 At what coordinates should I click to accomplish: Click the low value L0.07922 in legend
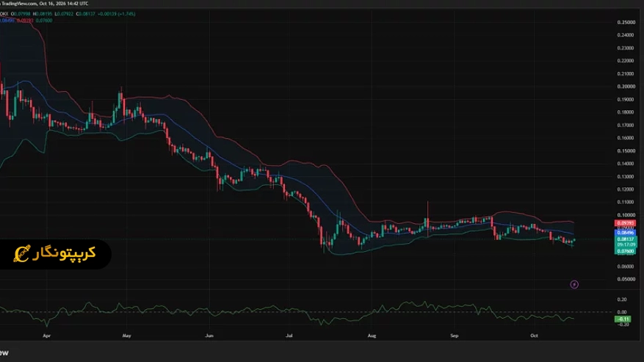64,14
